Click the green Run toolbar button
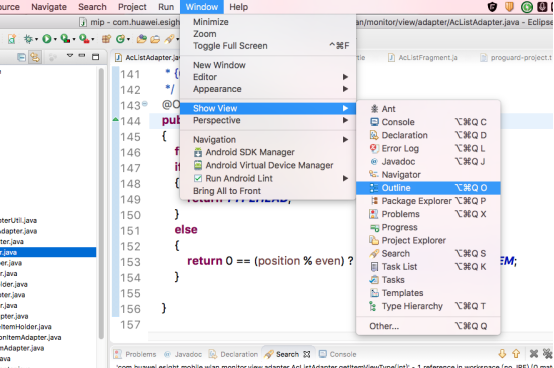Image resolution: width=554 pixels, height=368 pixels. coord(46,39)
